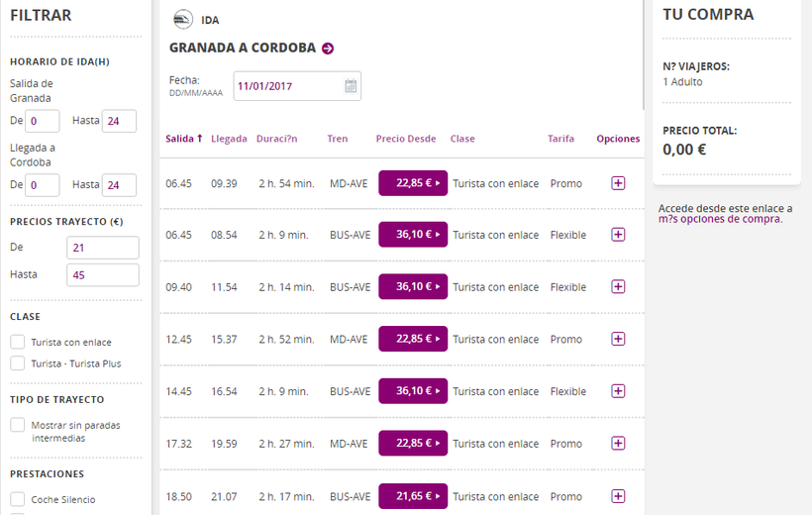Sort results by Precio Desde column
Screen dimensions: 812x515
(405, 139)
